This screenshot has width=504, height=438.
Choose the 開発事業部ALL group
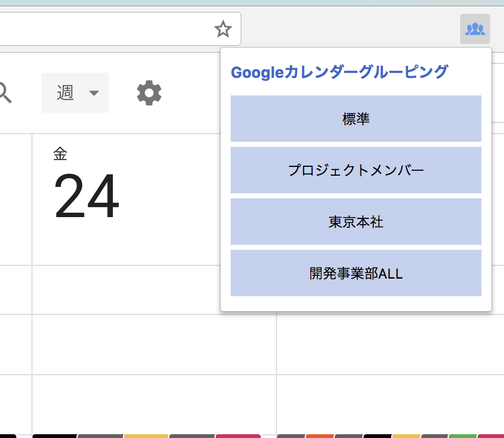coord(356,273)
